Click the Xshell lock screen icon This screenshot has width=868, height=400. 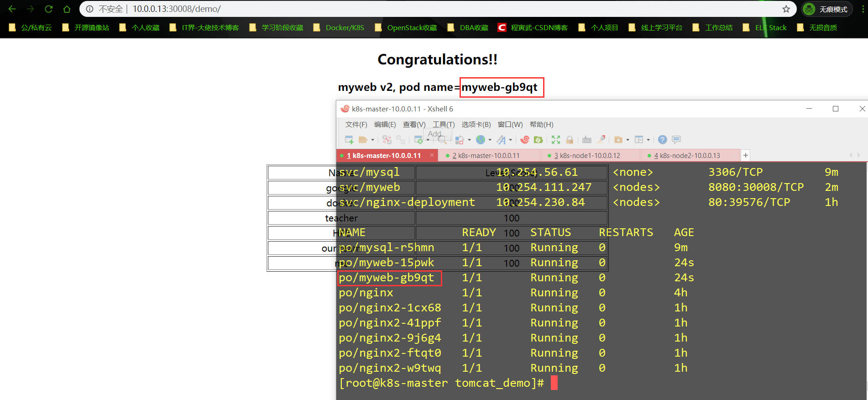[x=570, y=140]
